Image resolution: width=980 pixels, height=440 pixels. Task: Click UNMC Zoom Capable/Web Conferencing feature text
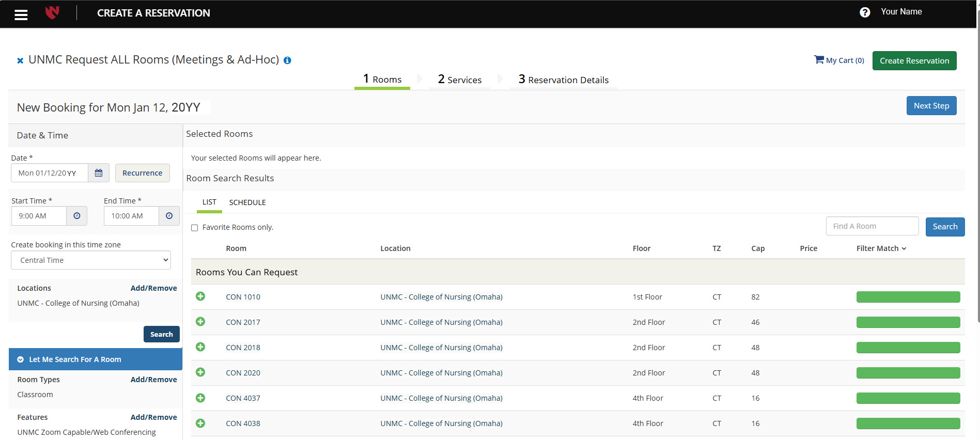[86, 432]
